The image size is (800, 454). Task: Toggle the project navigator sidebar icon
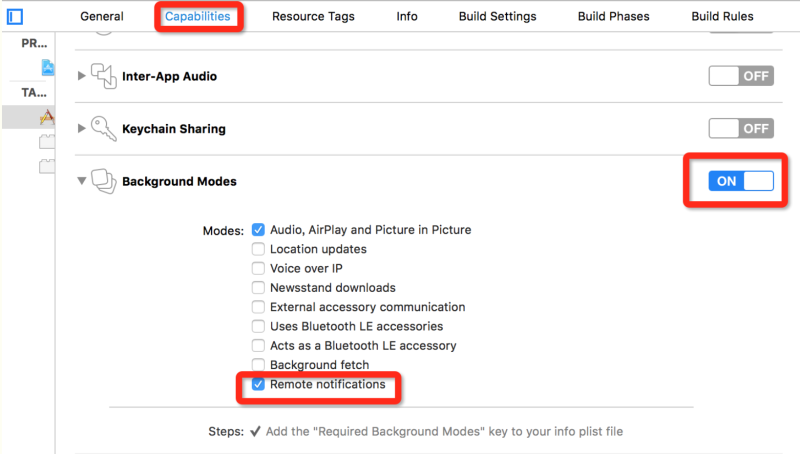[15, 16]
